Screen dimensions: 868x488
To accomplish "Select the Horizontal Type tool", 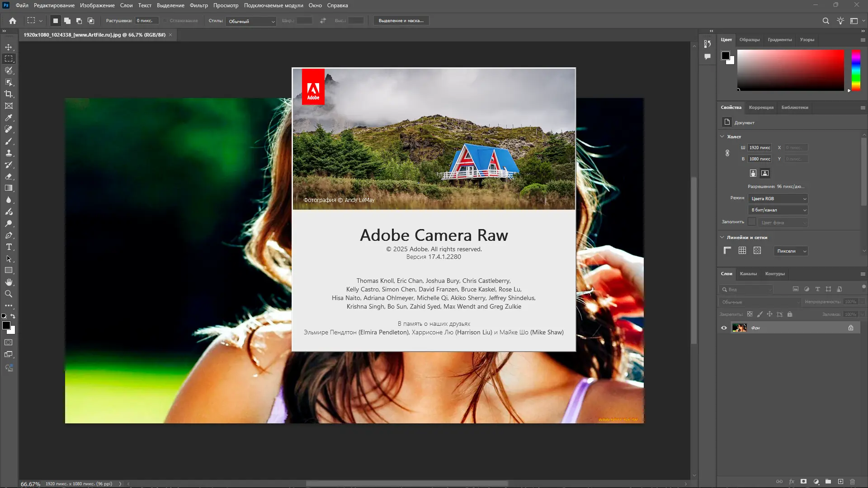I will [x=9, y=247].
